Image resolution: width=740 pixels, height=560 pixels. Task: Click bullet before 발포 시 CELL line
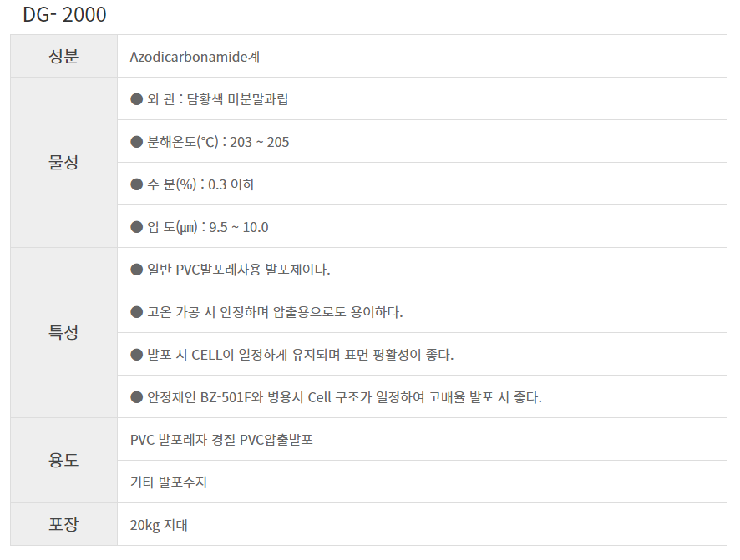(x=137, y=355)
